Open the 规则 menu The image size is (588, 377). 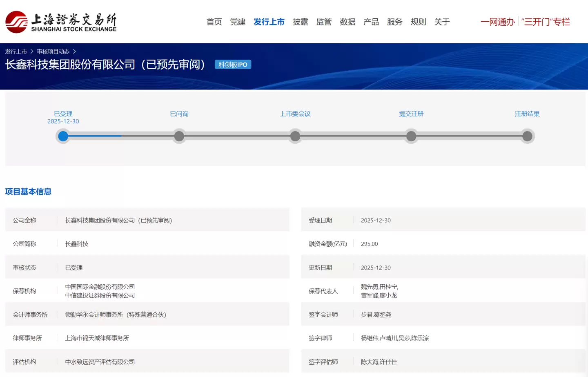(418, 22)
